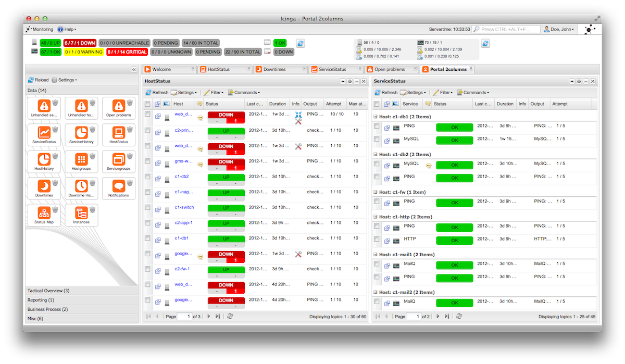This screenshot has width=625, height=364.
Task: Open host link c2-app-1
Action: coord(184,223)
